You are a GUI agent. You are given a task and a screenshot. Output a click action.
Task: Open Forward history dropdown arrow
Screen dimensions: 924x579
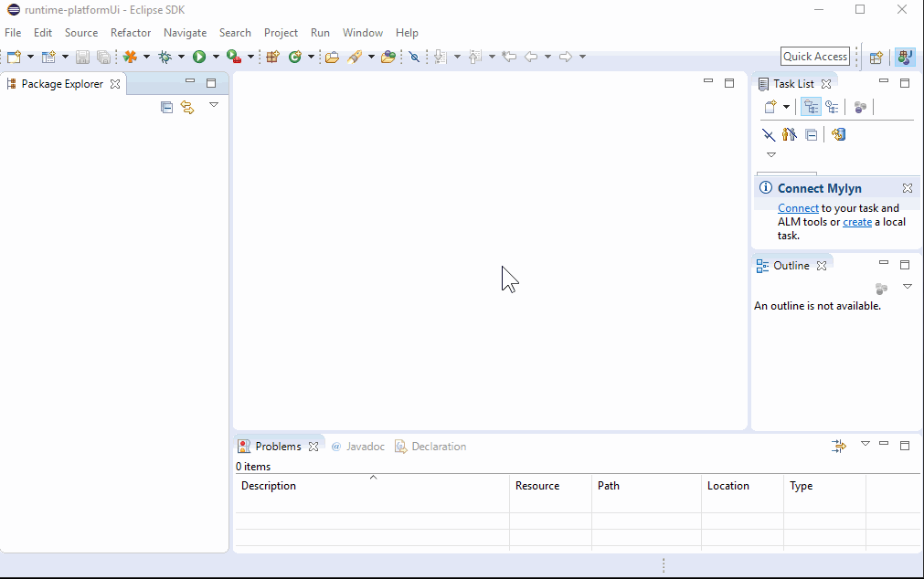(x=582, y=57)
